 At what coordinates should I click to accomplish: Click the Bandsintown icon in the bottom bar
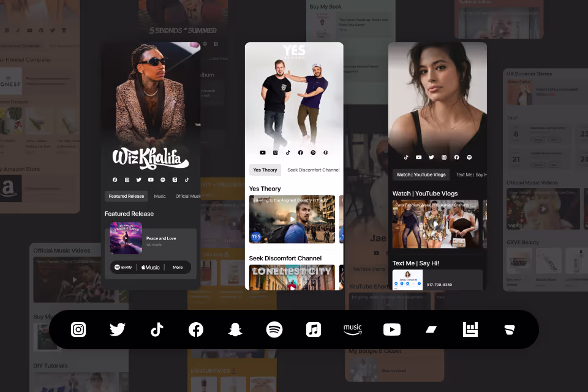tap(470, 330)
